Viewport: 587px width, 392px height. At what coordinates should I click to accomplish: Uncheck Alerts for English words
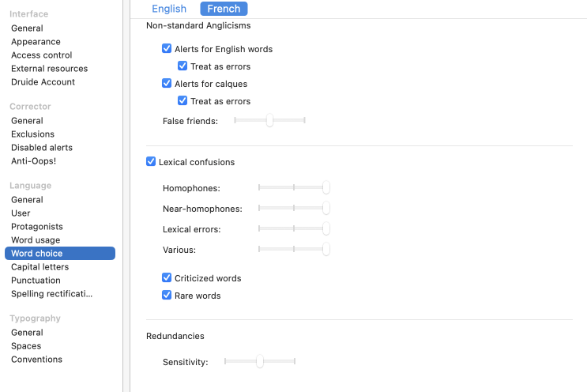(x=167, y=49)
